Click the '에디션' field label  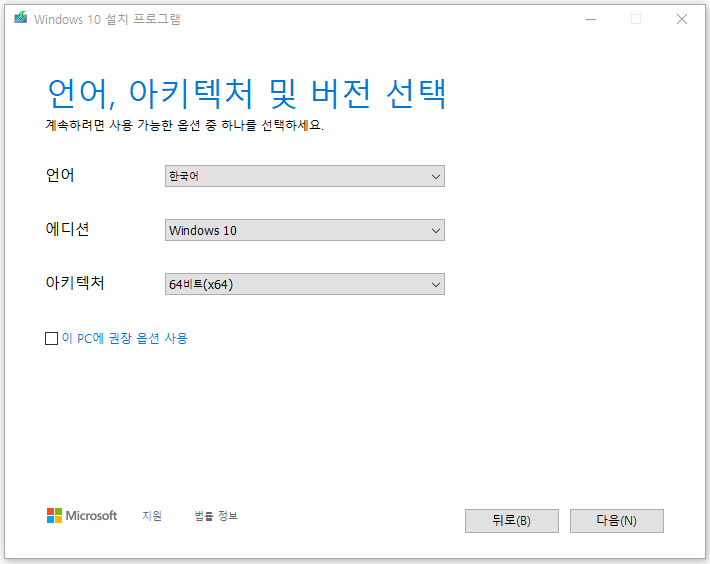pyautogui.click(x=67, y=229)
